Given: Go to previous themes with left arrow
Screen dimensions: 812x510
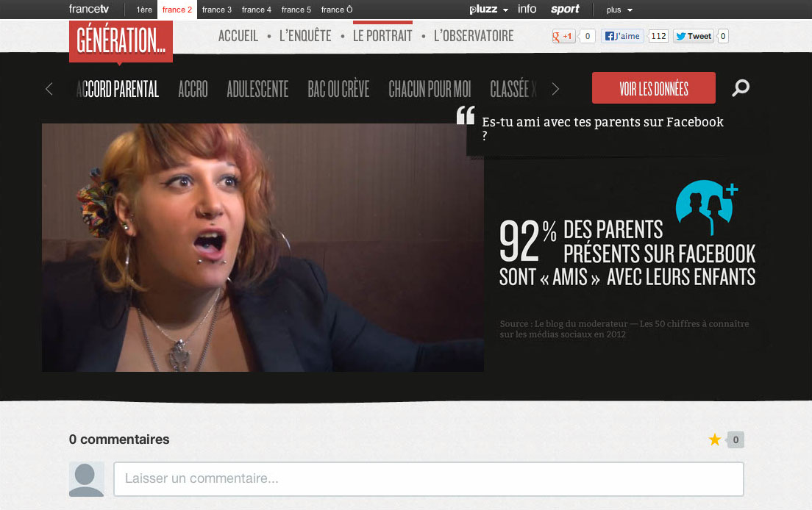Looking at the screenshot, I should click(x=49, y=89).
